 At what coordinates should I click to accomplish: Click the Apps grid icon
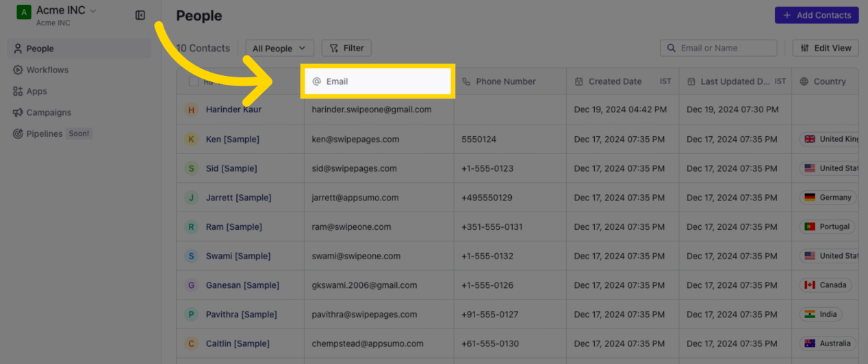(18, 91)
